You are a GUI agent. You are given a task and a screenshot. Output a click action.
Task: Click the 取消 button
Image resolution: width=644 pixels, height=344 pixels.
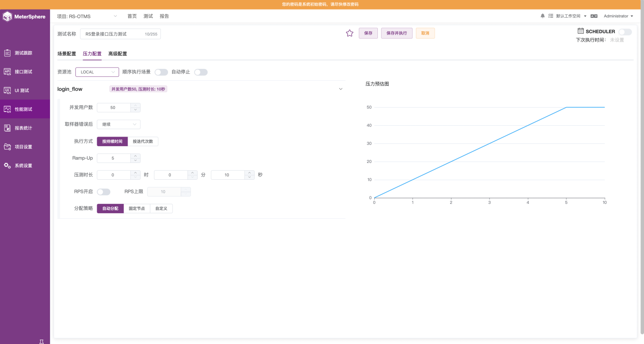pyautogui.click(x=425, y=33)
